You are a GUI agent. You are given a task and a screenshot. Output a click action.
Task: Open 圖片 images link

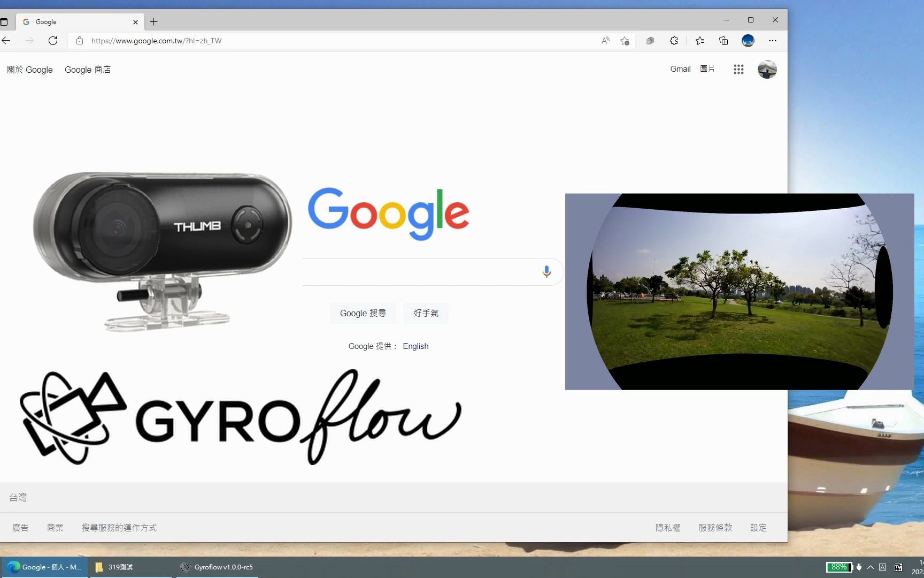(x=707, y=69)
